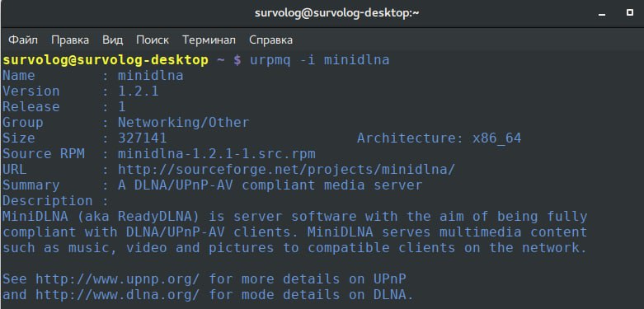The image size is (644, 309).
Task: Click the Group value Networking/Other
Action: 184,122
